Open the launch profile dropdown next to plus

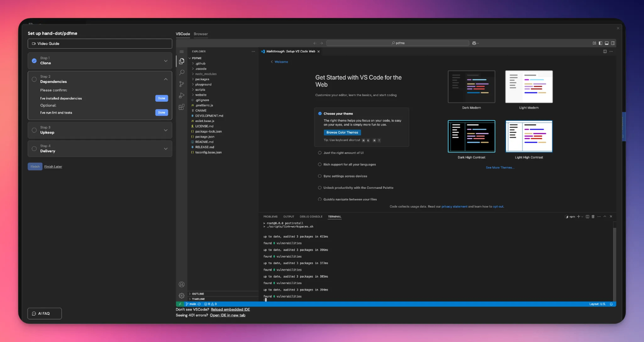point(582,216)
